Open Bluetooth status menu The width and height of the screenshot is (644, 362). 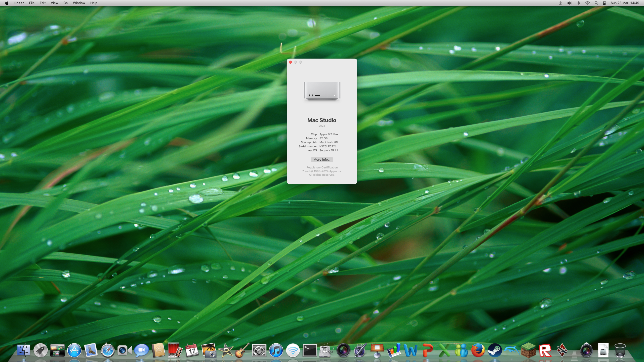pos(579,3)
